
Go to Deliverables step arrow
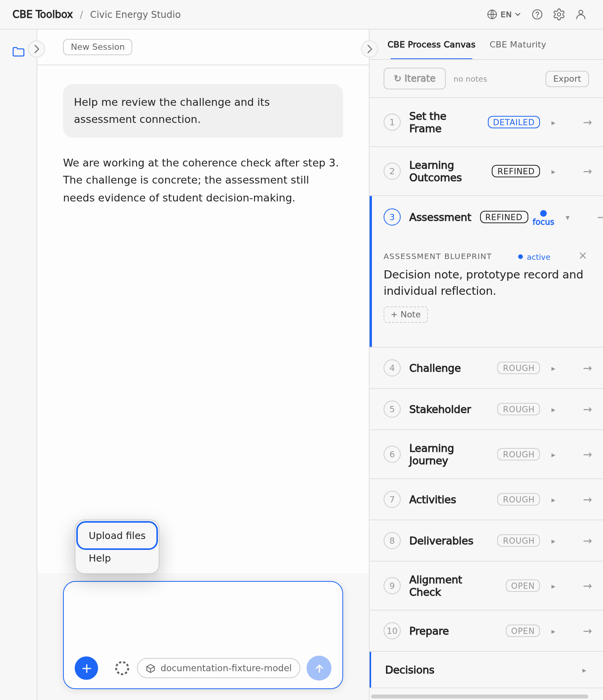pos(587,541)
